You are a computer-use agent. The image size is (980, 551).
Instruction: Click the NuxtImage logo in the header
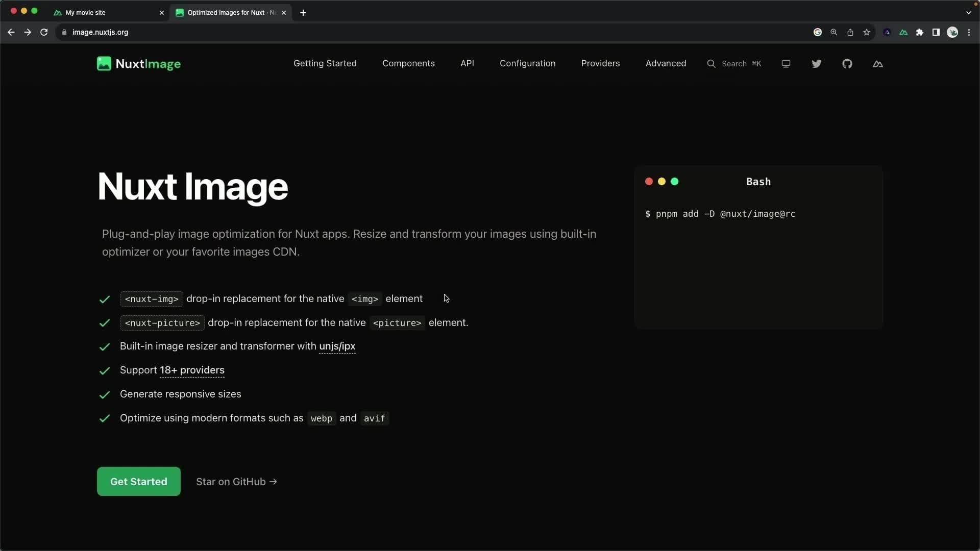(139, 64)
